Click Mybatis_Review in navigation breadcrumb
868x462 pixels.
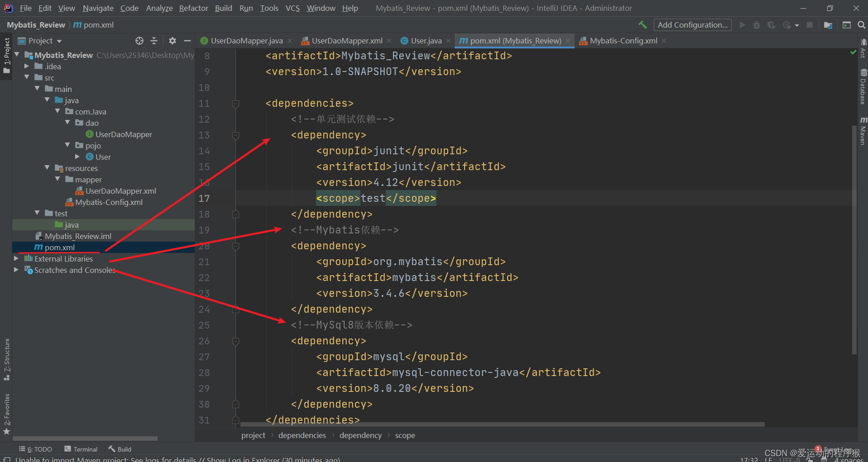(36, 25)
